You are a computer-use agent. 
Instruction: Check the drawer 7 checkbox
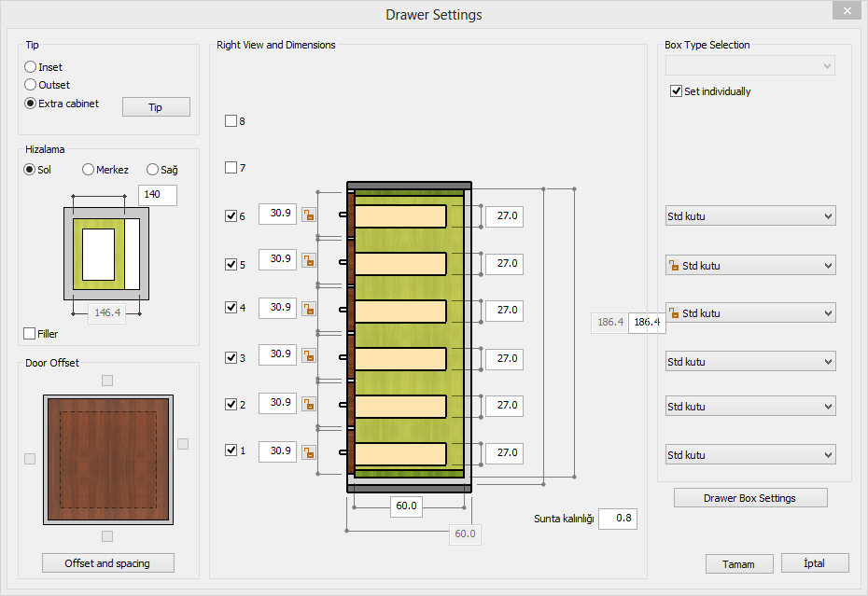click(231, 168)
